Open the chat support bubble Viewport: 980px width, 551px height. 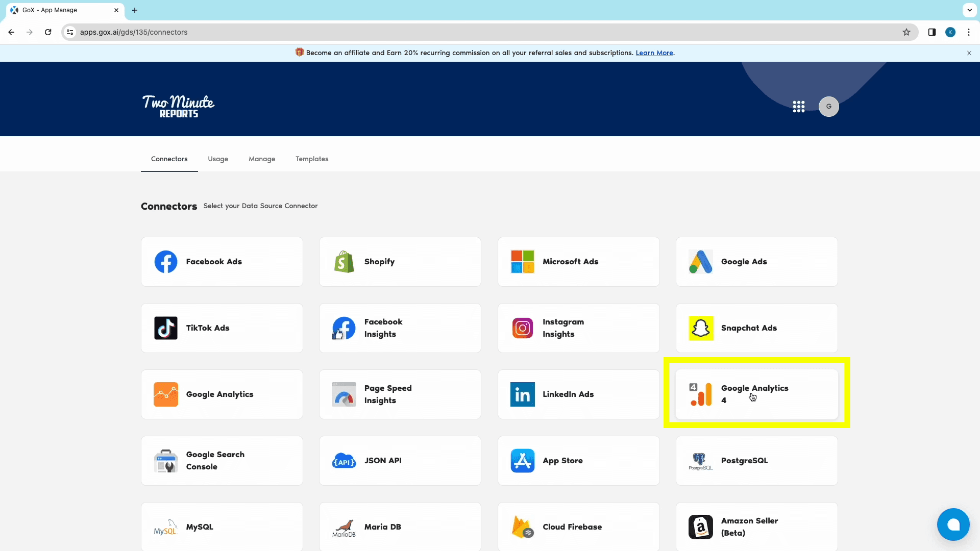(x=953, y=524)
